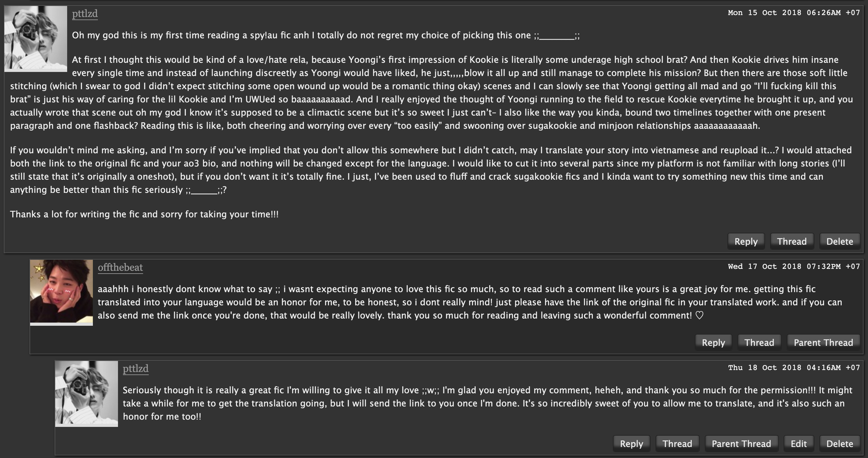Image resolution: width=868 pixels, height=458 pixels.
Task: Go to Parent Thread of offthebeat's comment
Action: click(x=823, y=343)
